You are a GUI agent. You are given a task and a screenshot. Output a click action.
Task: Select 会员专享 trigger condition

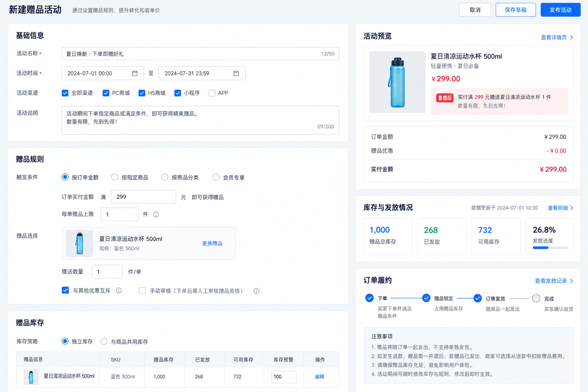pos(216,177)
